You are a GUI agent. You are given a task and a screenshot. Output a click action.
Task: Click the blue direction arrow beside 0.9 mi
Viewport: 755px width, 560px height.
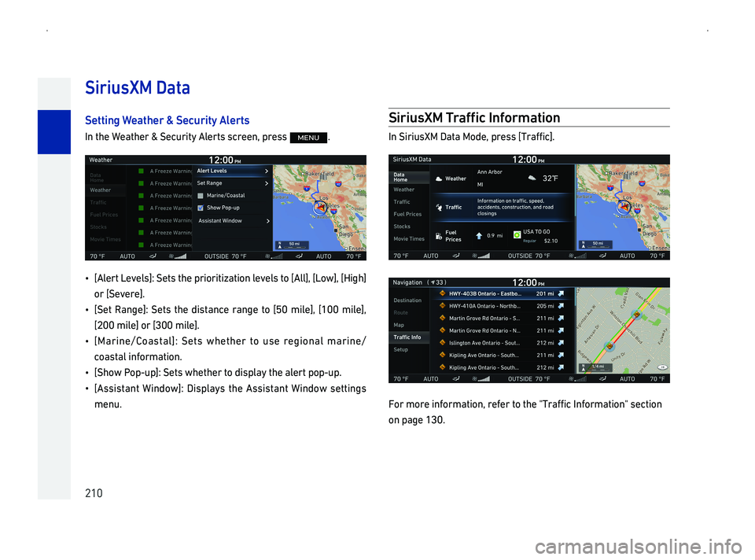[479, 236]
